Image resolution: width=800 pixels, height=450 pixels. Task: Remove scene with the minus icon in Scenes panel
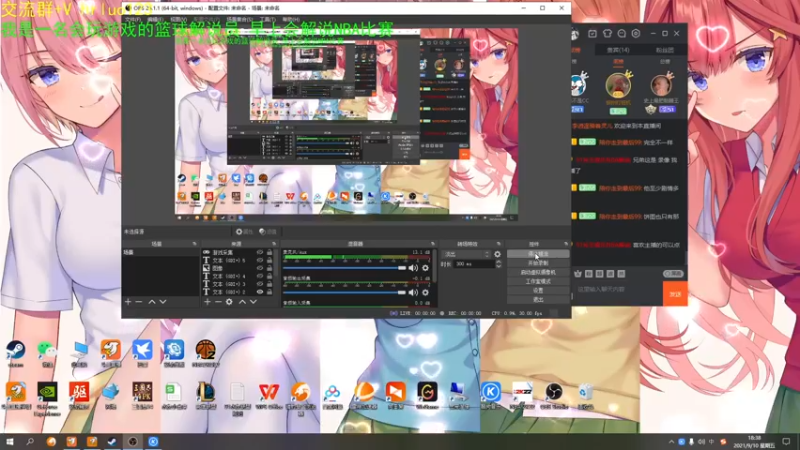pyautogui.click(x=139, y=302)
